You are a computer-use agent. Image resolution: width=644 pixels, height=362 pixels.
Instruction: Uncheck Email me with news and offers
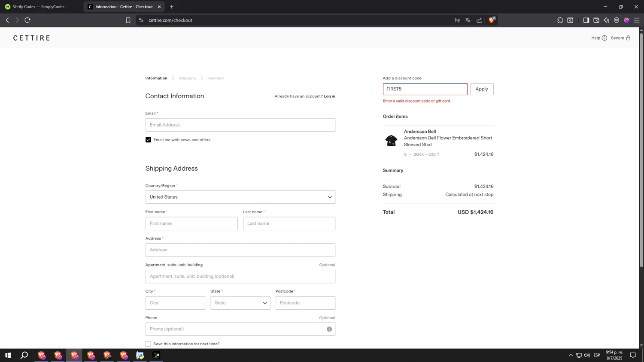148,140
